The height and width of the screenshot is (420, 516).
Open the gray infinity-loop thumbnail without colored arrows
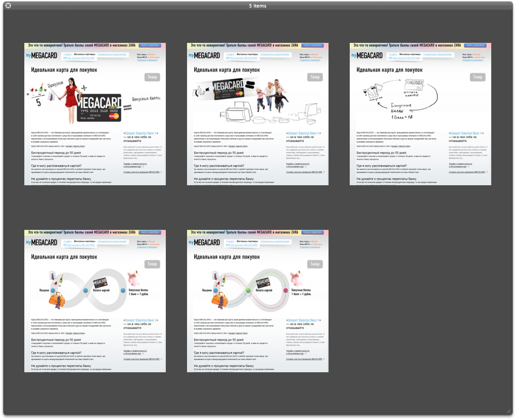click(95, 301)
